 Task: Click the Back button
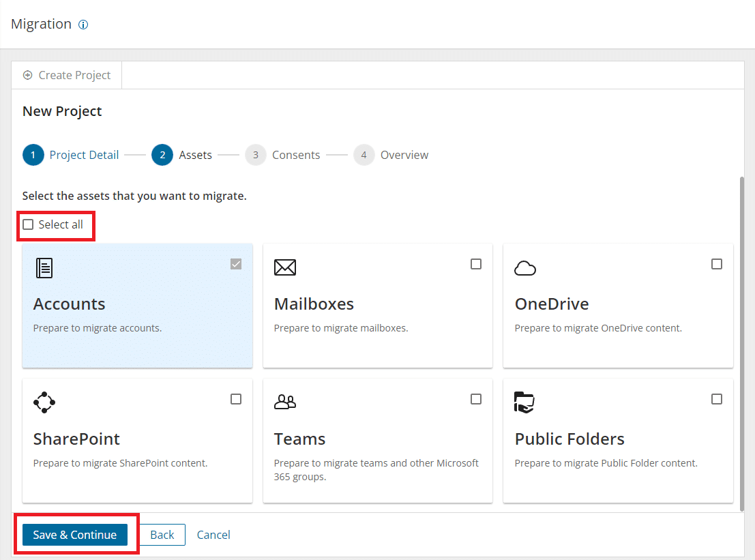(162, 535)
